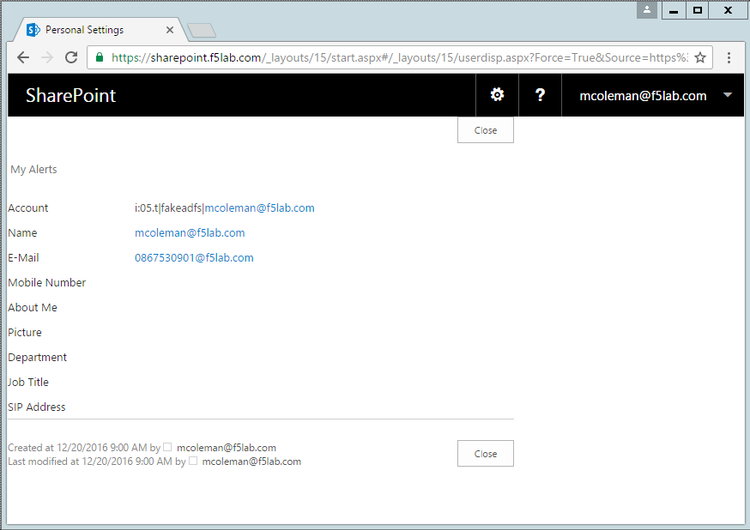Viewport: 750px width, 530px height.
Task: Click mcoleman@f5lab.com in the Last modified line
Action: (252, 462)
